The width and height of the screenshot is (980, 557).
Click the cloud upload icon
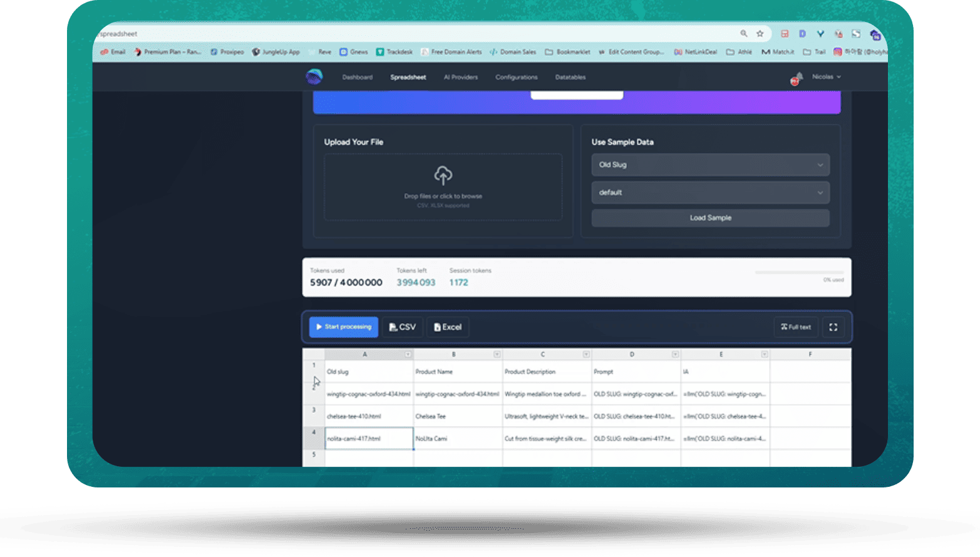443,175
